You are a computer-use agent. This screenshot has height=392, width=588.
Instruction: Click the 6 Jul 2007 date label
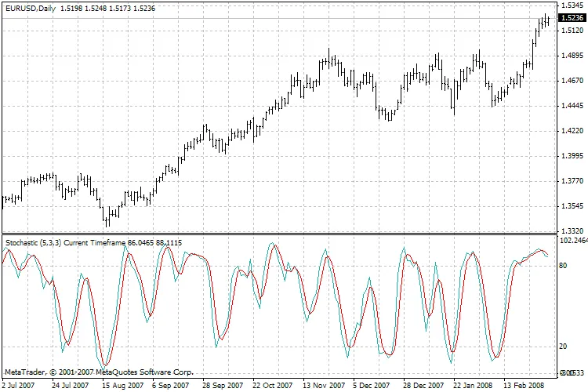pos(17,386)
